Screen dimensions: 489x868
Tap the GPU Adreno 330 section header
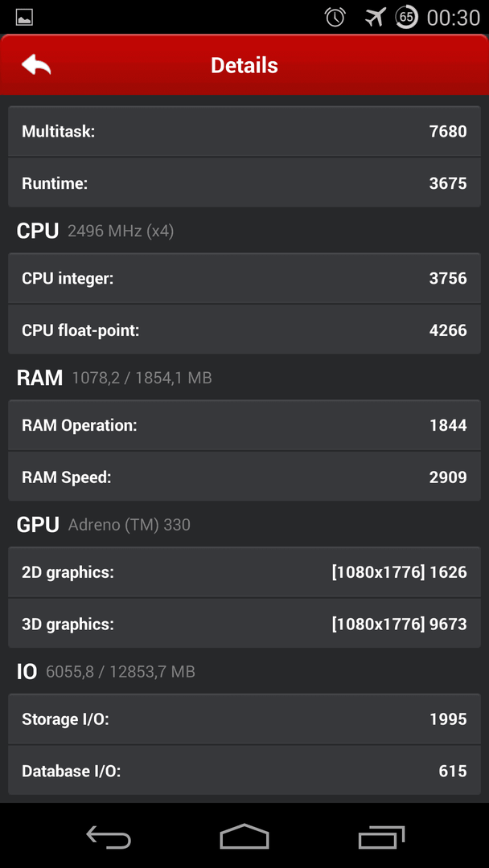(x=104, y=524)
